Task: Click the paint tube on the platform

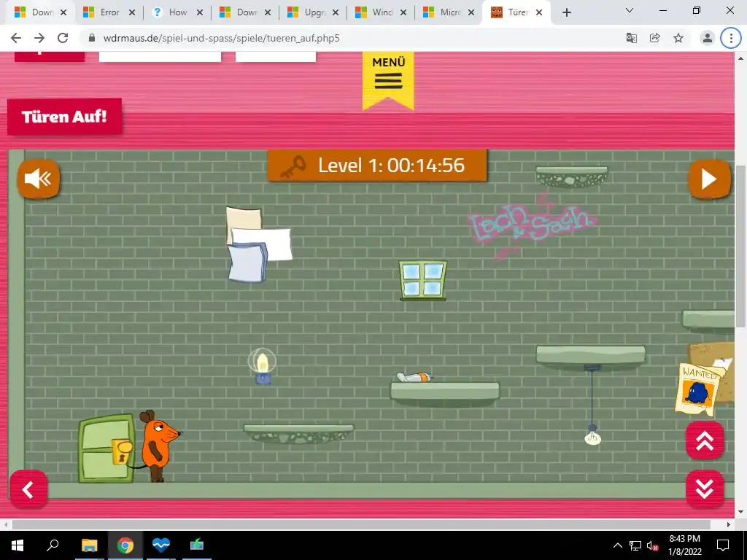Action: pyautogui.click(x=414, y=377)
